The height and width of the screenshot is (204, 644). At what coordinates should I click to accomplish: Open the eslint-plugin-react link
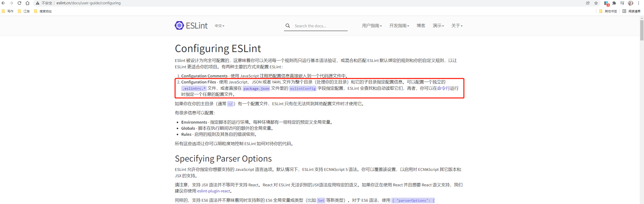click(214, 191)
